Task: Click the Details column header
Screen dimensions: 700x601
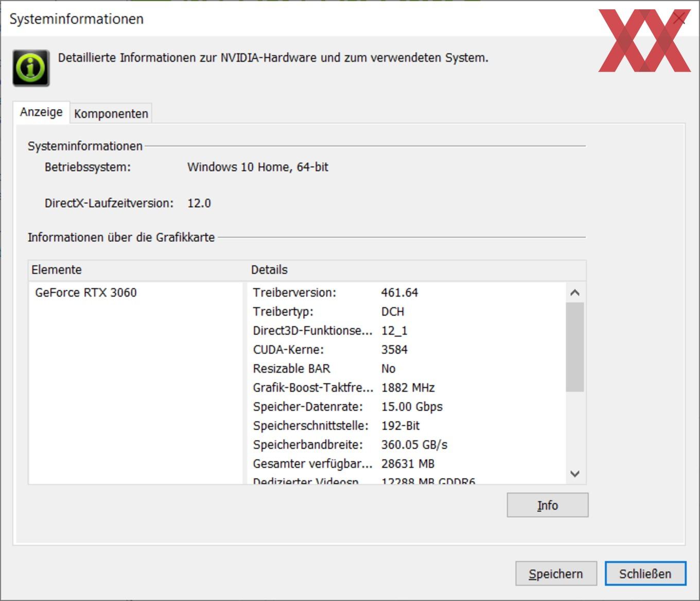Action: coord(417,270)
